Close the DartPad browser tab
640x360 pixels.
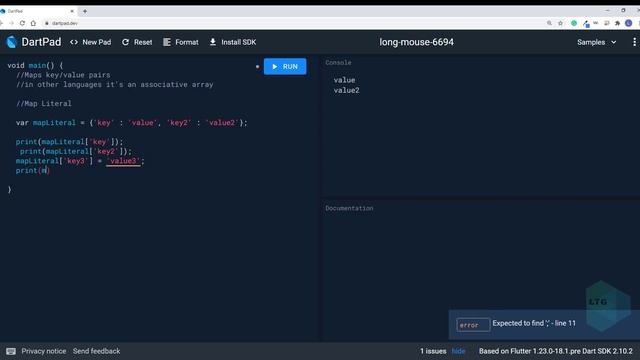tap(72, 11)
